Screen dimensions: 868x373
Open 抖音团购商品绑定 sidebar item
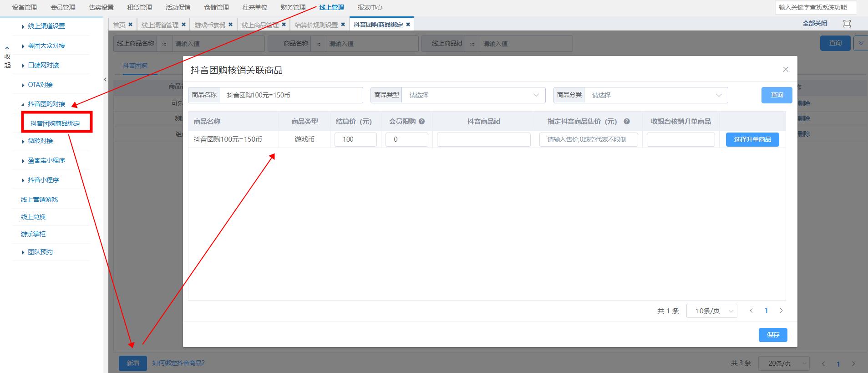click(55, 123)
